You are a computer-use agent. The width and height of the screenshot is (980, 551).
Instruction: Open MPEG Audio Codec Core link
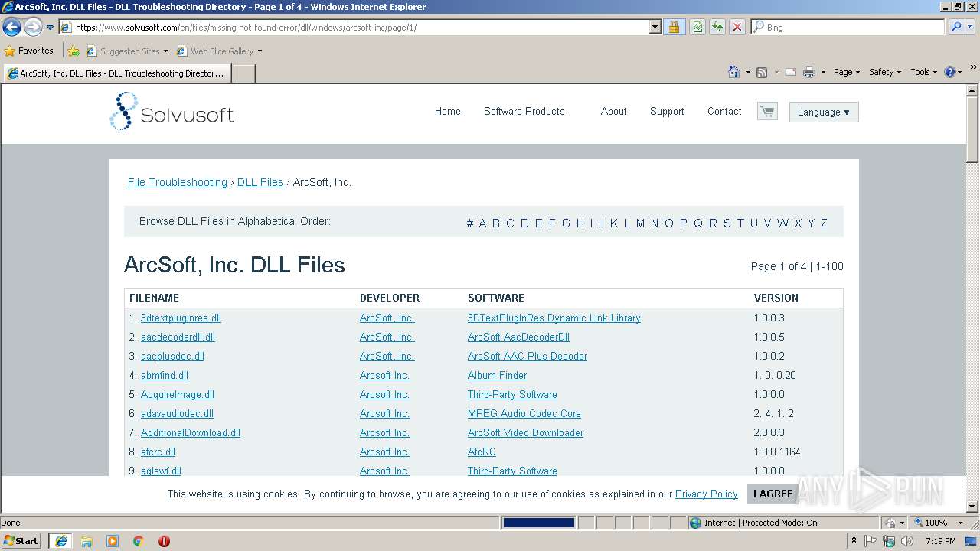pos(524,413)
